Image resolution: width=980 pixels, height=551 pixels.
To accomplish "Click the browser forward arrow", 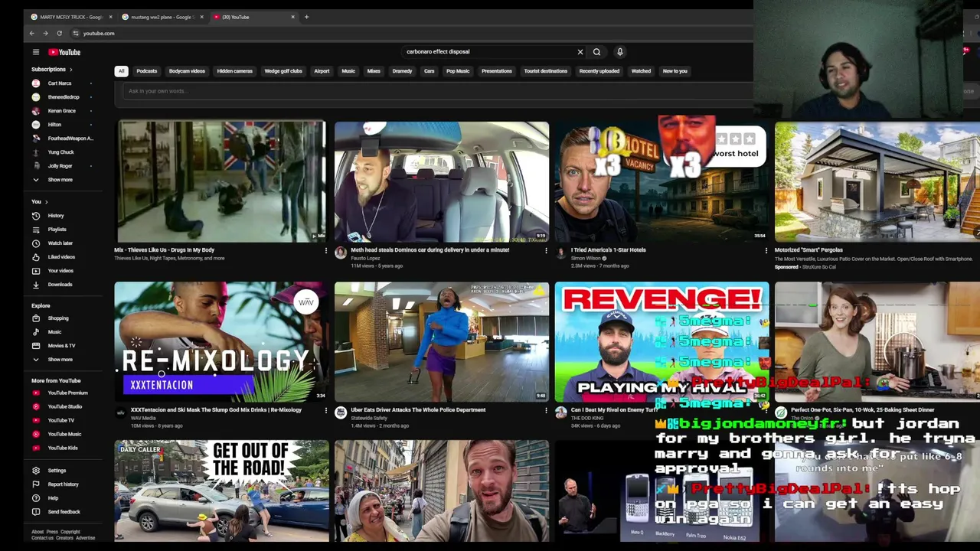I will tap(45, 33).
